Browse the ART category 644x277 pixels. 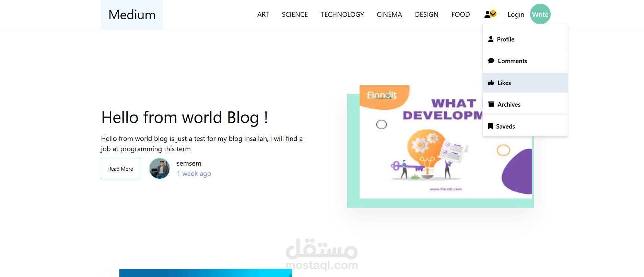click(x=263, y=14)
